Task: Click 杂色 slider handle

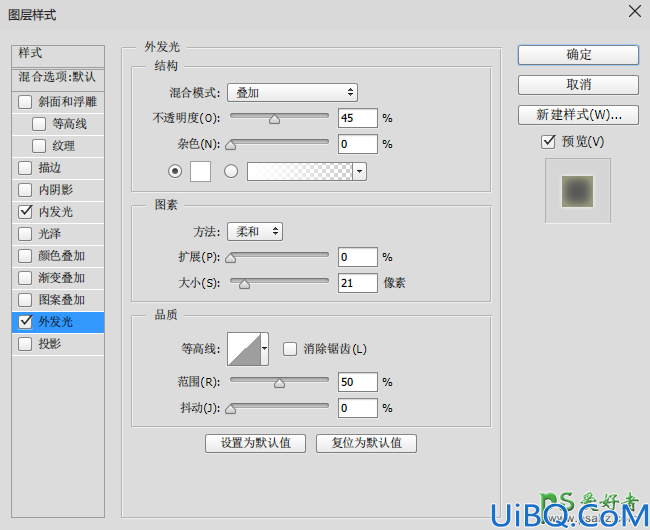Action: (x=230, y=145)
